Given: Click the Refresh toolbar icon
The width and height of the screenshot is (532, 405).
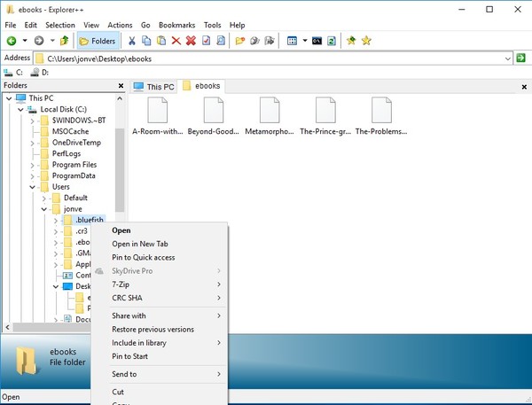Looking at the screenshot, I should pos(332,41).
